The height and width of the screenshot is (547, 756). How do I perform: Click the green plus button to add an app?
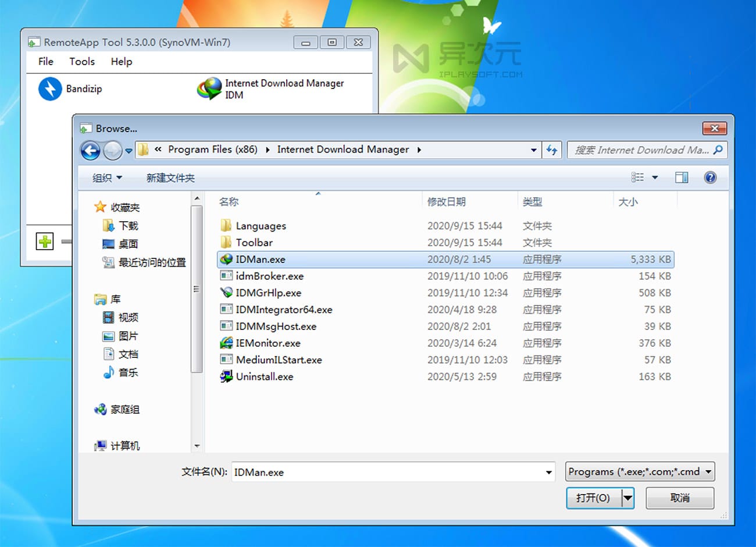[x=44, y=241]
